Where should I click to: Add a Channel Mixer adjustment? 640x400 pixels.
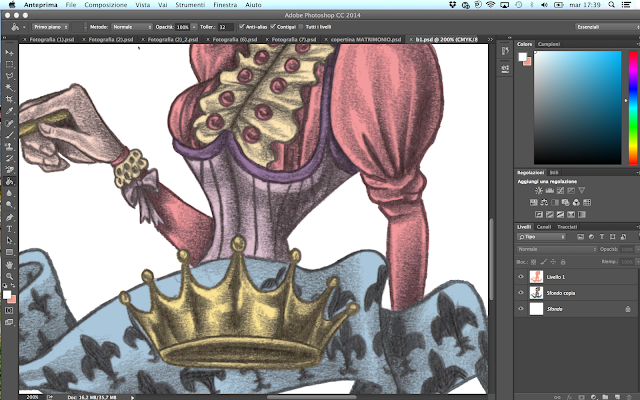[576, 202]
